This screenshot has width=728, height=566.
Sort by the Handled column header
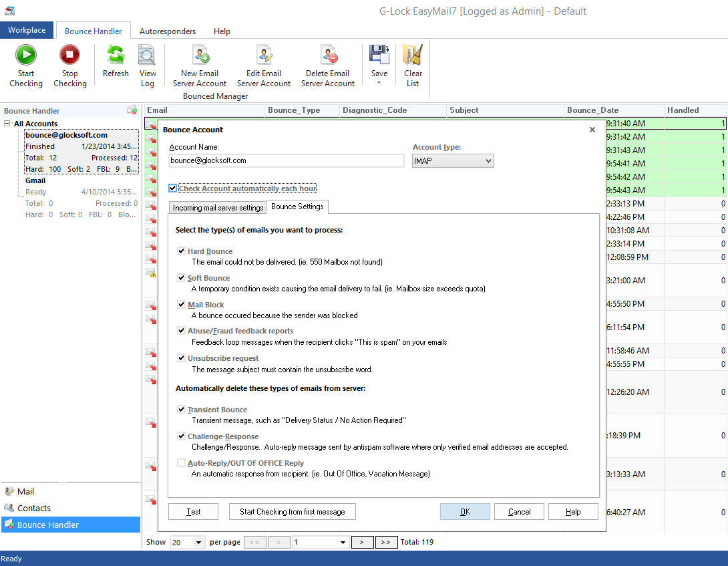point(696,110)
